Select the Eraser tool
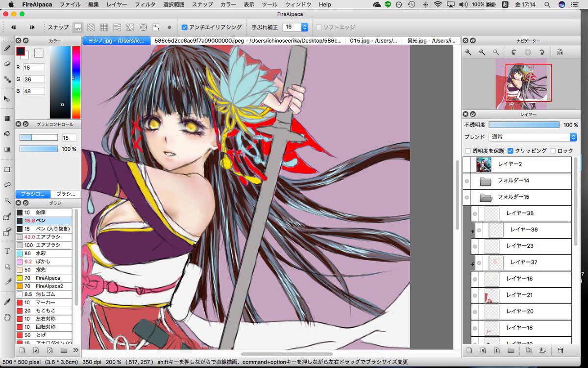This screenshot has height=368, width=588. point(7,64)
